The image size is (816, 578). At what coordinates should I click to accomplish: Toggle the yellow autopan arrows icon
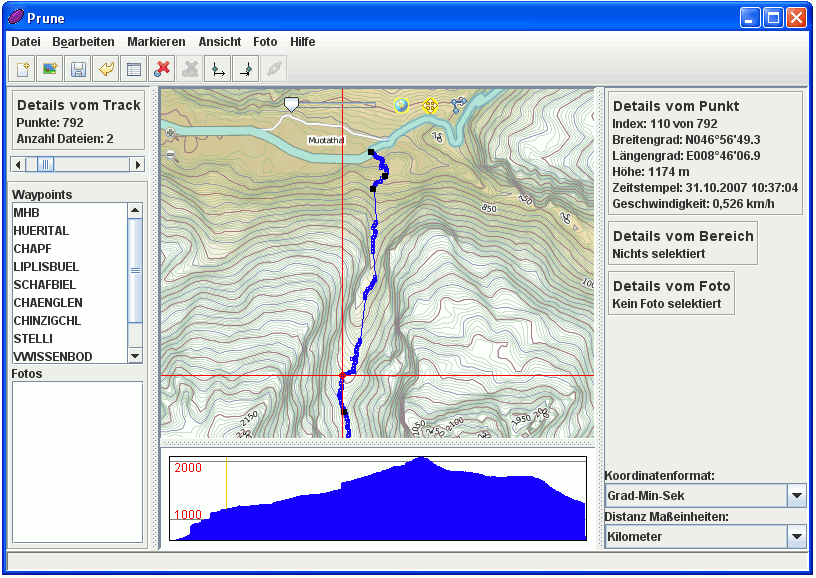[430, 105]
